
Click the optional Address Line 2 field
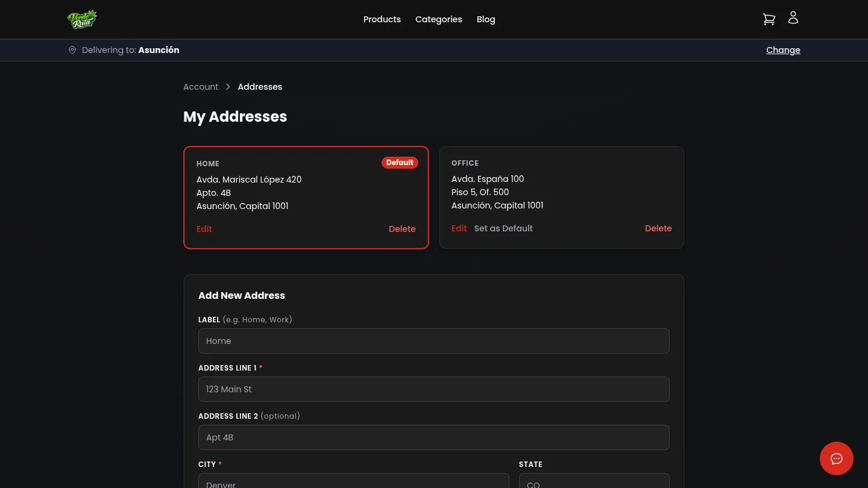(434, 437)
